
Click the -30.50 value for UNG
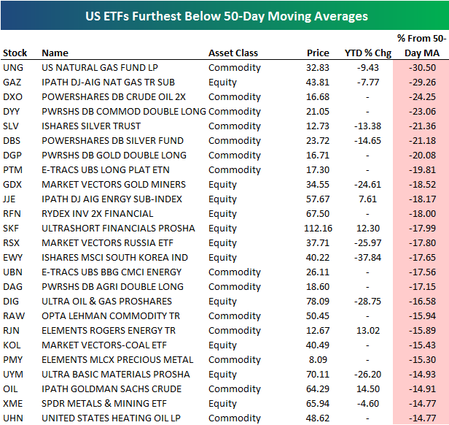click(x=422, y=68)
